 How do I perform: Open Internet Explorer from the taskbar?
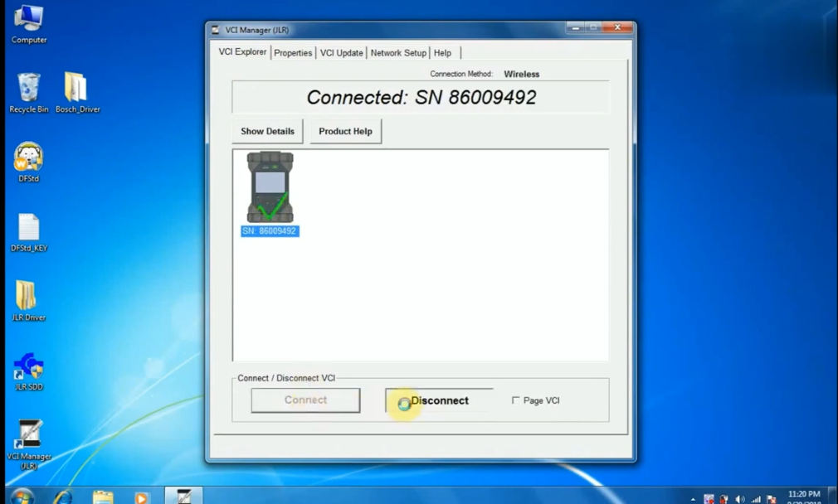click(63, 497)
